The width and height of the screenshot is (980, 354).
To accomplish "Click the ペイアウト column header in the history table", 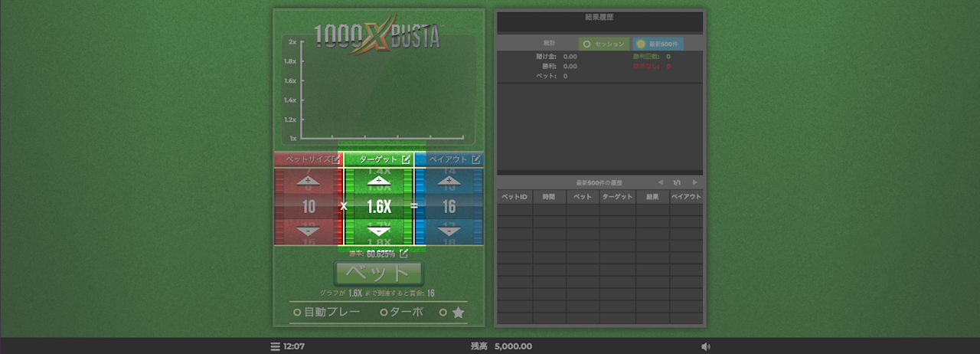I will (686, 197).
